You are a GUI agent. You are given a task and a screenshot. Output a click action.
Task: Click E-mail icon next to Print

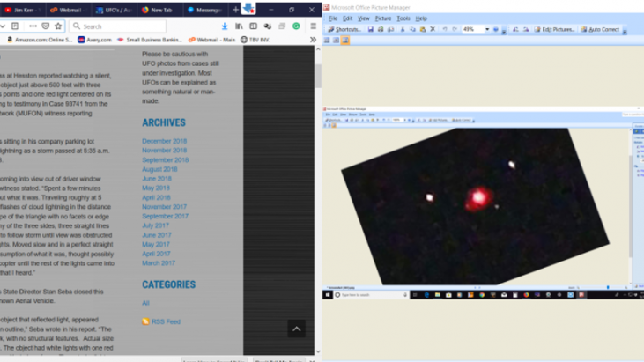click(390, 29)
